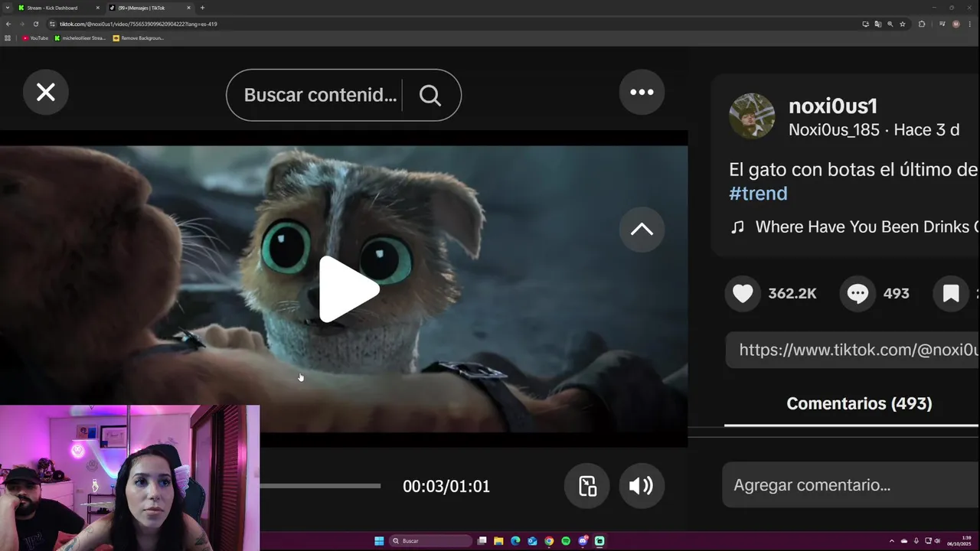
Task: Click the taskbar Buscar search box
Action: pyautogui.click(x=431, y=541)
